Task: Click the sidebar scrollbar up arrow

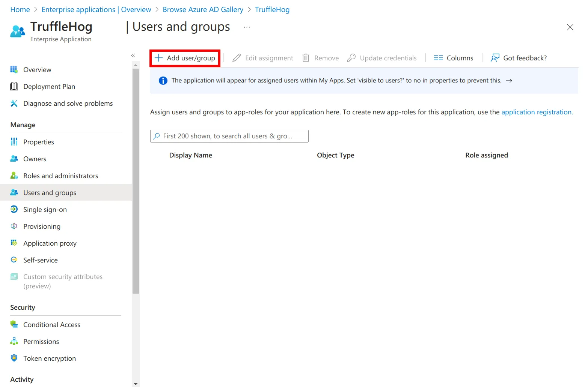Action: pos(136,65)
